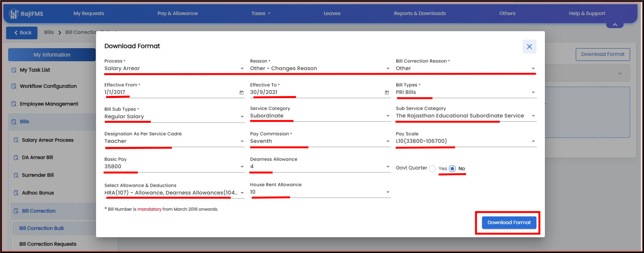Viewport: 644px width, 253px height.
Task: Click the Adhoc Bonus icon
Action: (16, 193)
